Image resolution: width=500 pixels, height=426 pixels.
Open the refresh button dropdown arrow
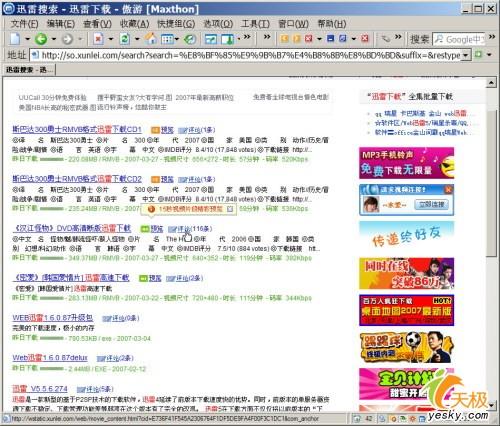(137, 39)
